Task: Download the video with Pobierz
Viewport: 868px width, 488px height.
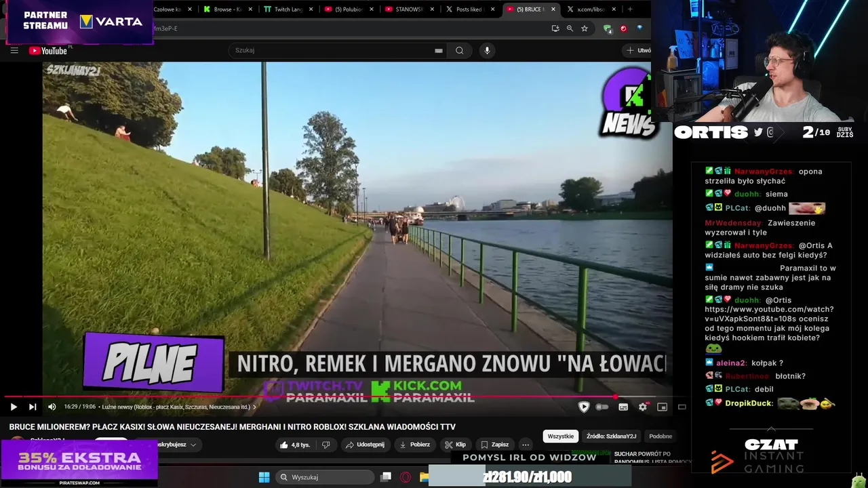Action: [x=414, y=445]
